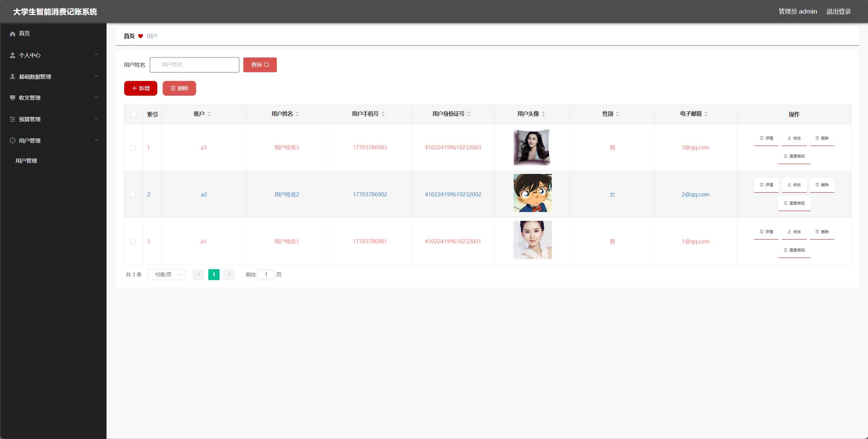Select page 1 in pagination

click(214, 274)
